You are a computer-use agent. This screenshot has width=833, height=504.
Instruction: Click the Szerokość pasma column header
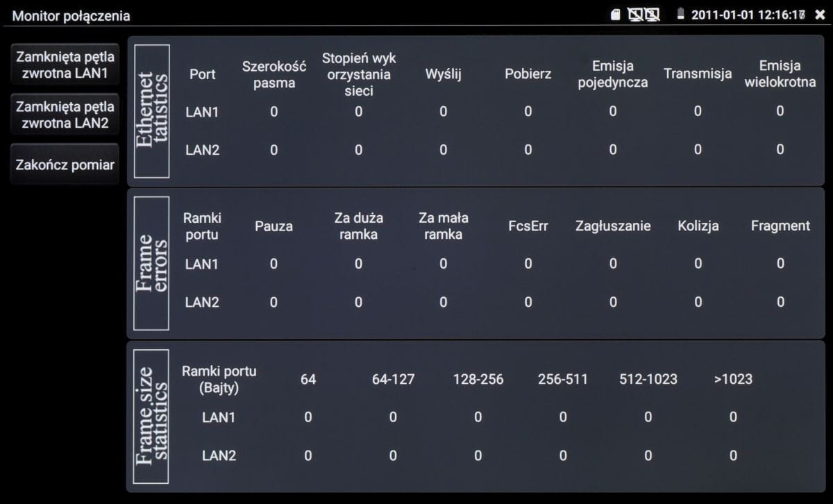[x=274, y=74]
